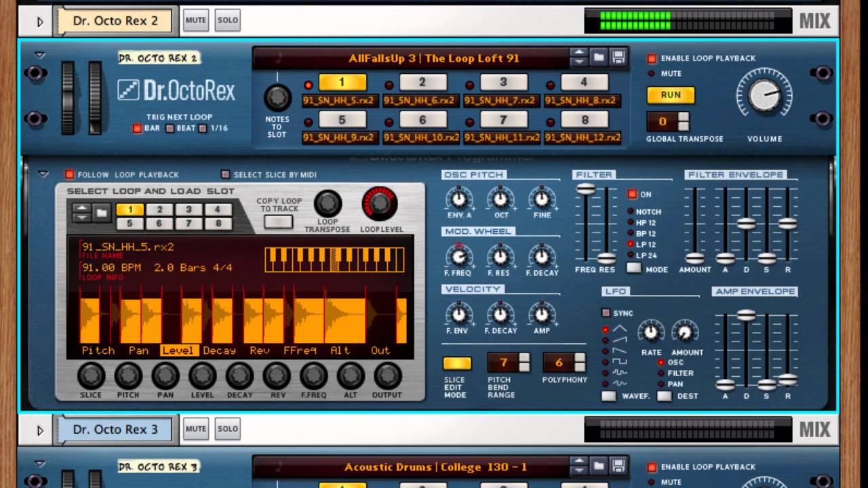Screen dimensions: 868x488
Task: Adjust Mod Wheel F. Res knob
Action: point(500,257)
